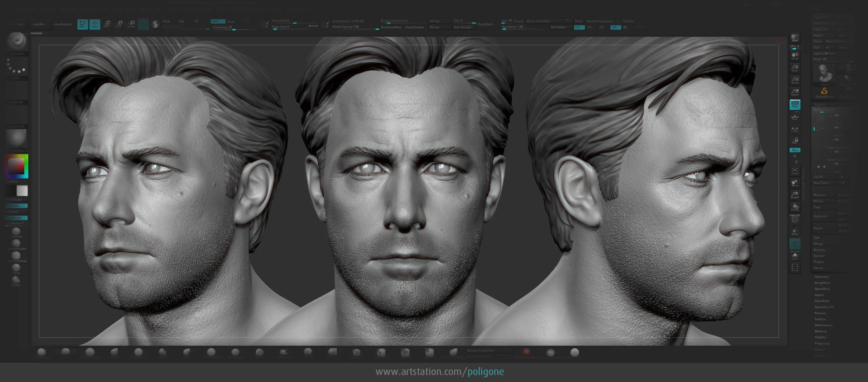
Task: Select the Move transform tool
Action: [107, 24]
